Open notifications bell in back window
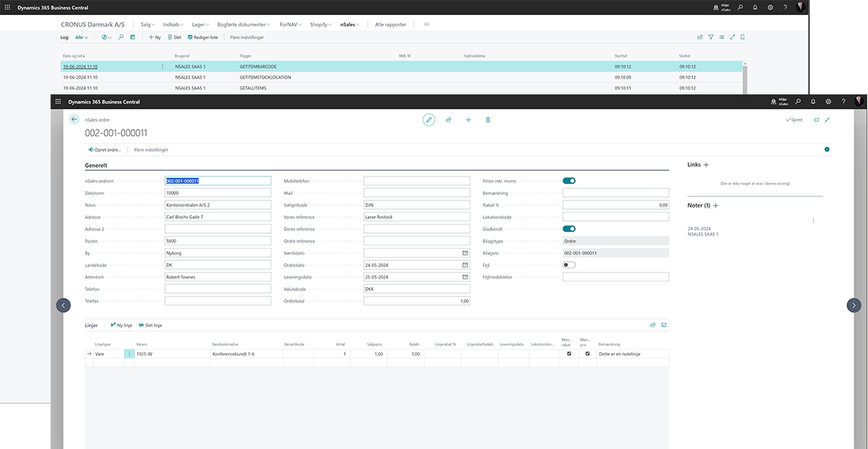The image size is (868, 449). click(755, 7)
